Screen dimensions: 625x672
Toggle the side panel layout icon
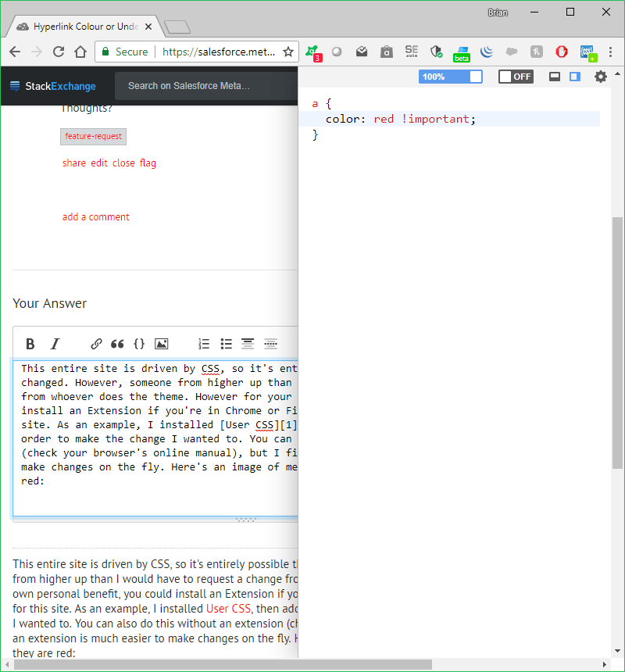pos(574,77)
